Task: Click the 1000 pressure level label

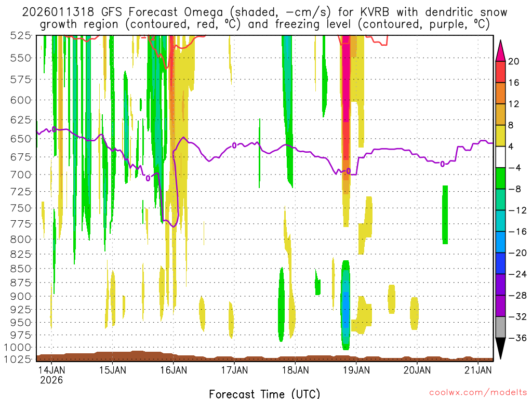Action: [x=18, y=348]
